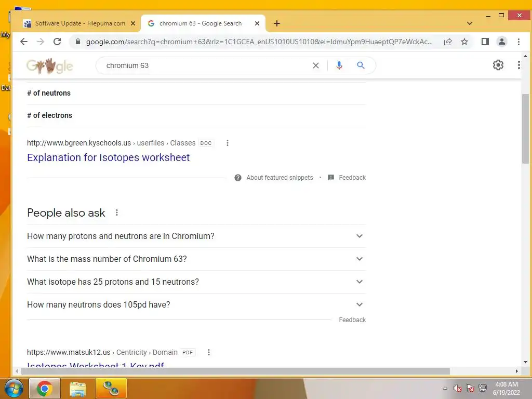Bookmark this tab with the star icon
The image size is (532, 399).
click(464, 42)
